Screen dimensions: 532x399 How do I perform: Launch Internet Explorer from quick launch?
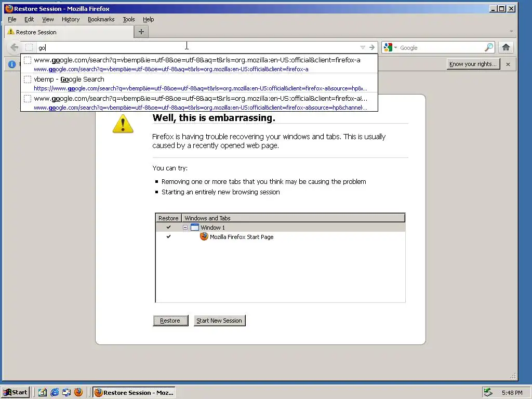54,393
